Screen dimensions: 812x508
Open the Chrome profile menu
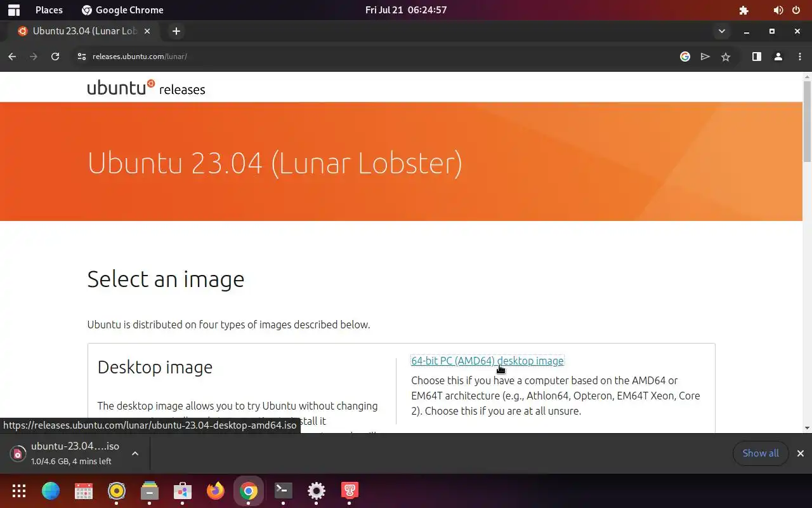[778, 57]
